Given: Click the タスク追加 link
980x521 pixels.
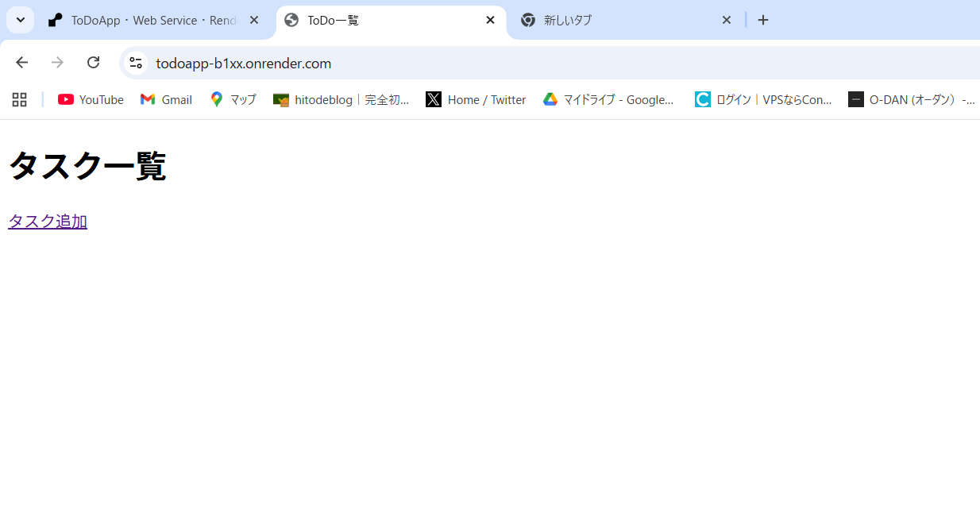Looking at the screenshot, I should point(48,222).
